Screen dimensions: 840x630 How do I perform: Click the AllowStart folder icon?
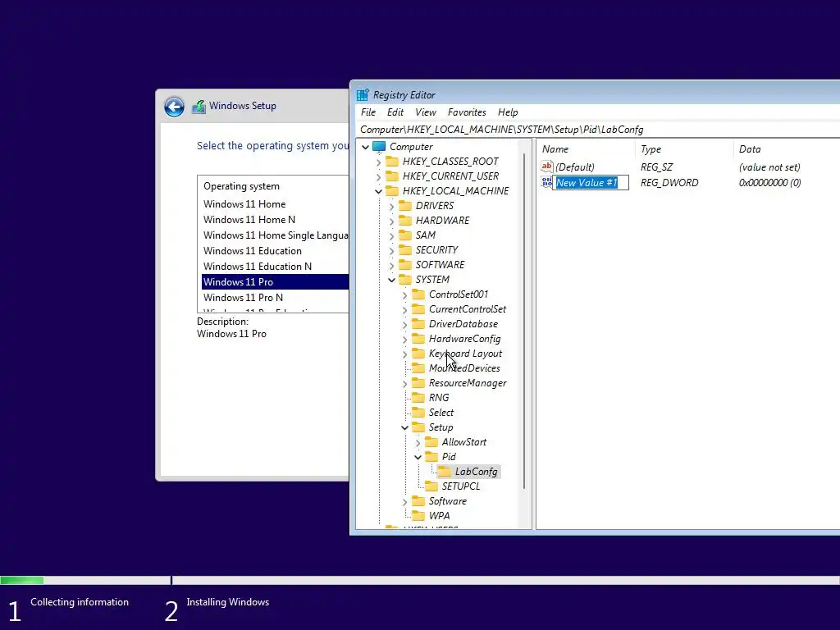click(431, 442)
